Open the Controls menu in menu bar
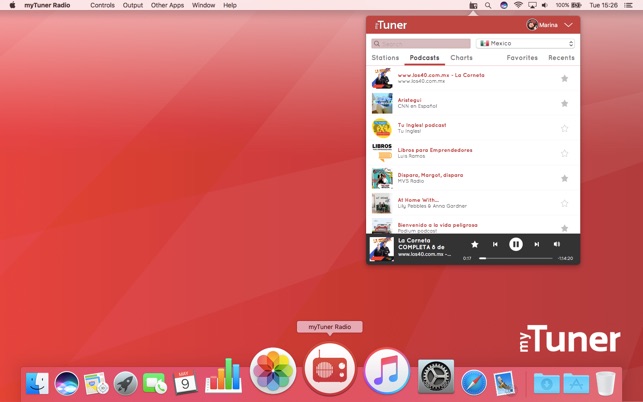 [x=102, y=5]
